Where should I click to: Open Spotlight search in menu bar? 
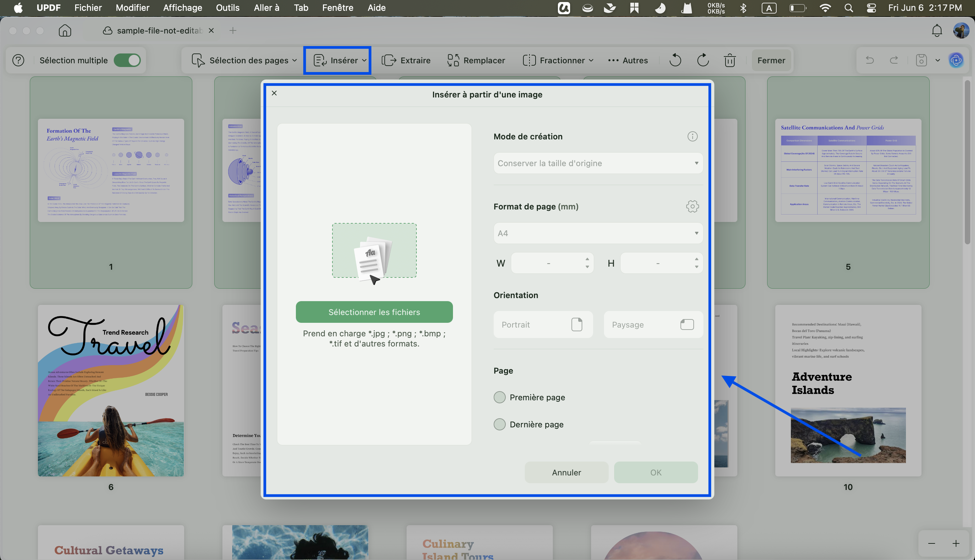pos(848,8)
